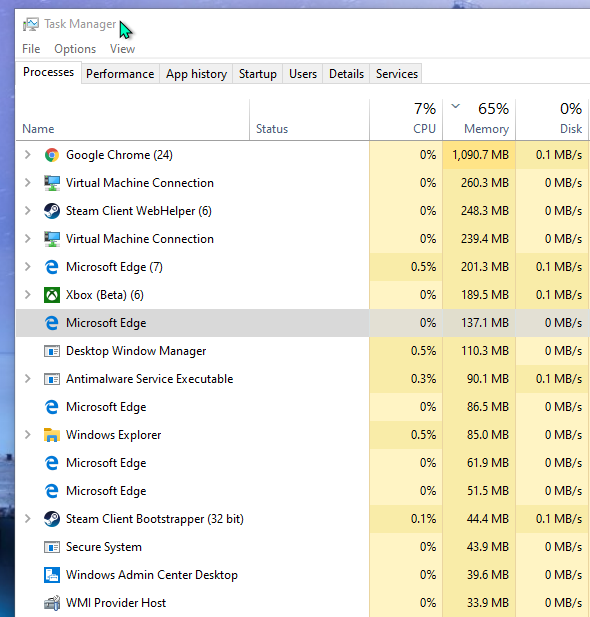The width and height of the screenshot is (590, 617).
Task: Expand the Windows Explorer entry
Action: (28, 434)
